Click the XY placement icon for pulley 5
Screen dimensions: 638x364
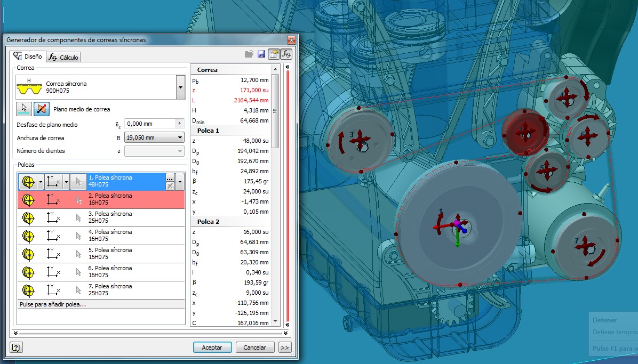click(53, 253)
